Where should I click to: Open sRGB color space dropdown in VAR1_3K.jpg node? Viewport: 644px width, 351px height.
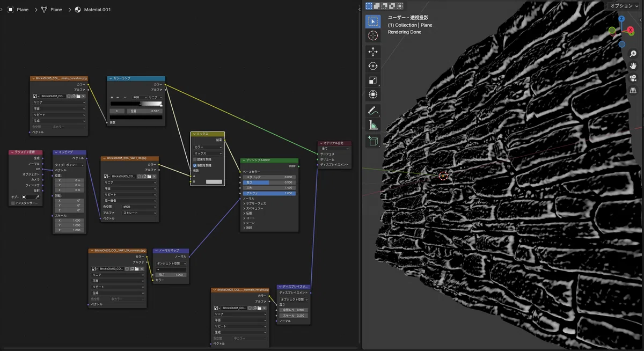tap(140, 207)
